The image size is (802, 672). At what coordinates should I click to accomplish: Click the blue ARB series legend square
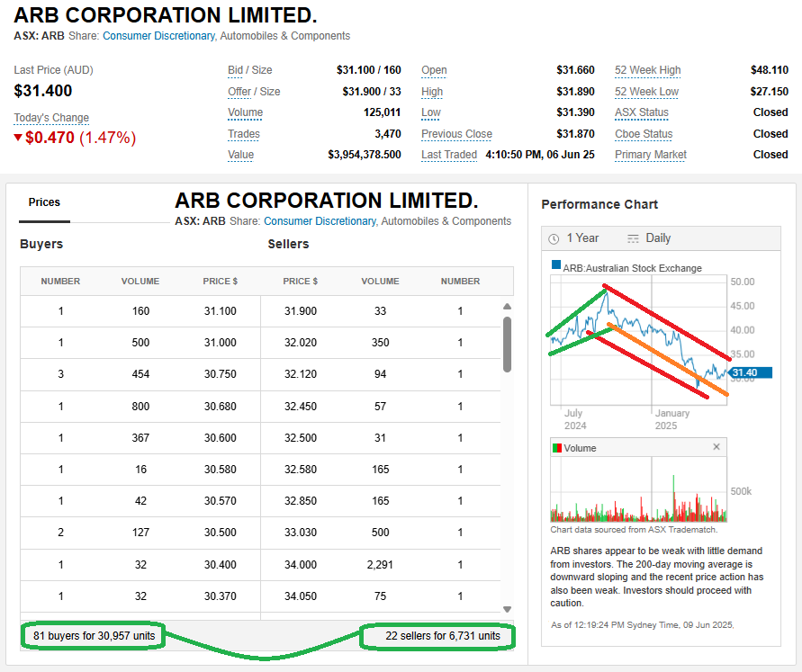coord(556,267)
